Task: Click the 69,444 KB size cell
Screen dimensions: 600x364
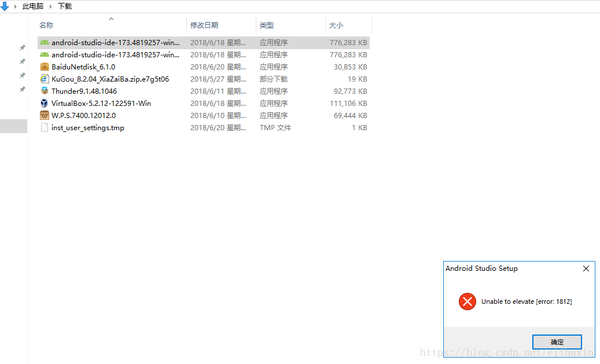Action: coord(350,116)
